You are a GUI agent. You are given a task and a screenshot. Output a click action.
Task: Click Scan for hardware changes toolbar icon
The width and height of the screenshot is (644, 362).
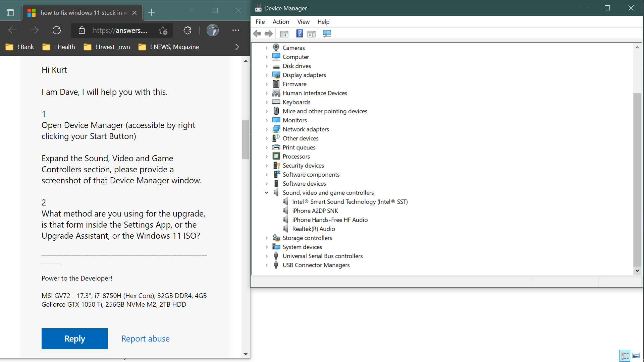point(327,33)
